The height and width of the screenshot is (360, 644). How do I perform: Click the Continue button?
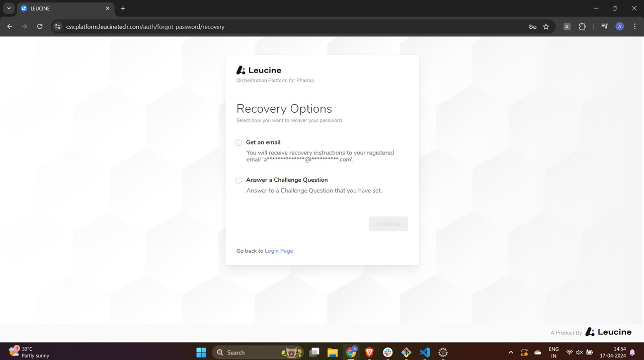point(388,224)
